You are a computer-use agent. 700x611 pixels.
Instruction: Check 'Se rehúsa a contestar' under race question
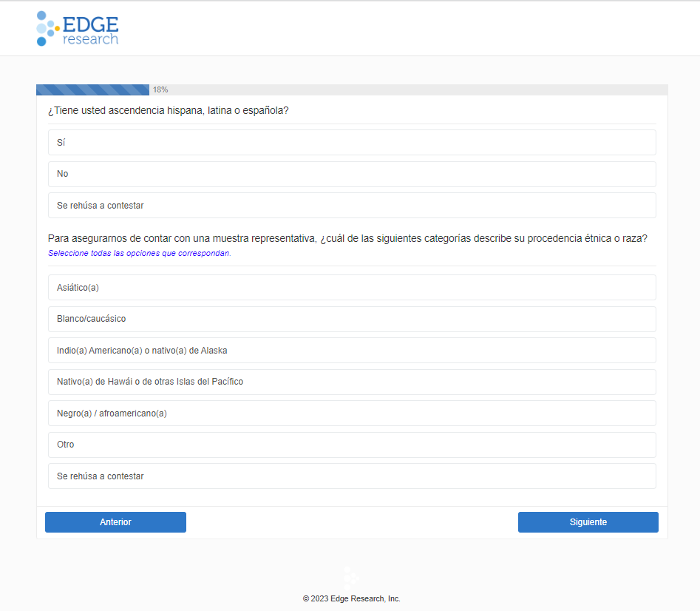coord(352,476)
